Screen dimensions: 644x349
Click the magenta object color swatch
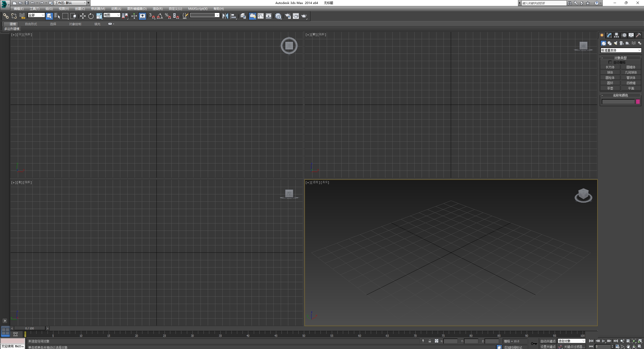pos(638,102)
